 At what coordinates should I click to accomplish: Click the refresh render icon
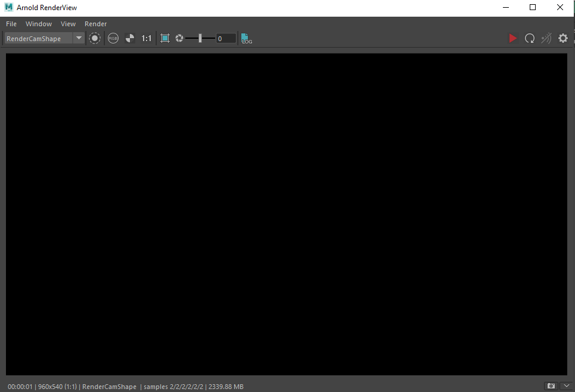pos(530,38)
